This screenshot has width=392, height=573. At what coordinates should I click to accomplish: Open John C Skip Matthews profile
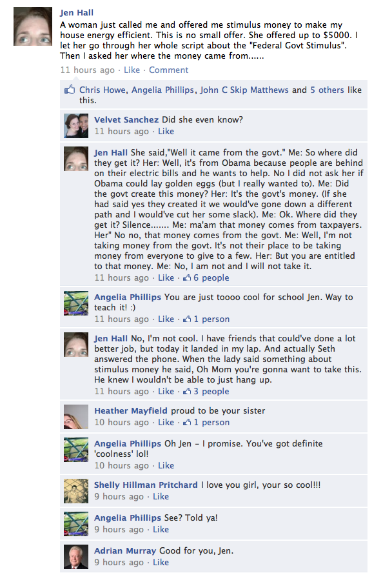click(244, 90)
